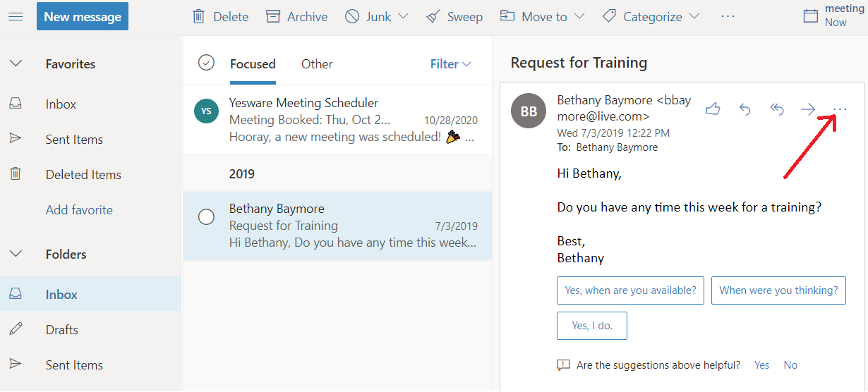The image size is (868, 392).
Task: Open the Filter dropdown
Action: 450,64
